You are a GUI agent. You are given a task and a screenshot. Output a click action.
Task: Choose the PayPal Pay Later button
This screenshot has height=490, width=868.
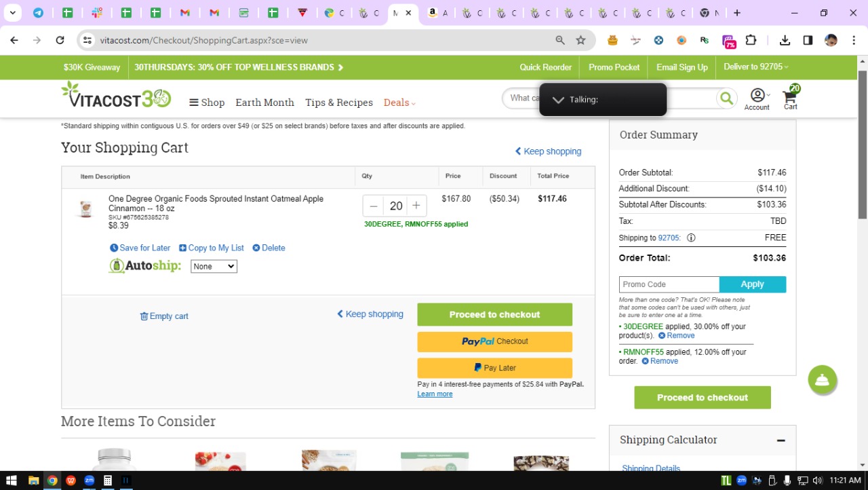[x=494, y=368]
